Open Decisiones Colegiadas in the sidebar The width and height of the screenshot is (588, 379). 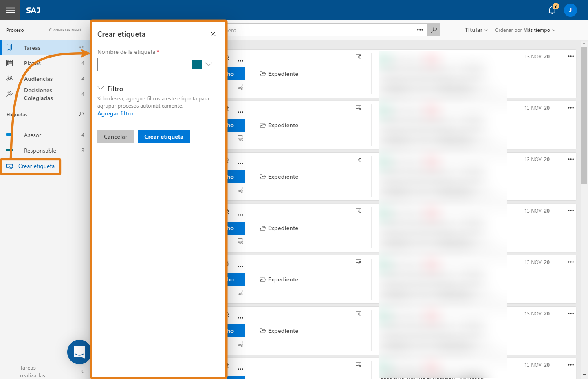46,94
